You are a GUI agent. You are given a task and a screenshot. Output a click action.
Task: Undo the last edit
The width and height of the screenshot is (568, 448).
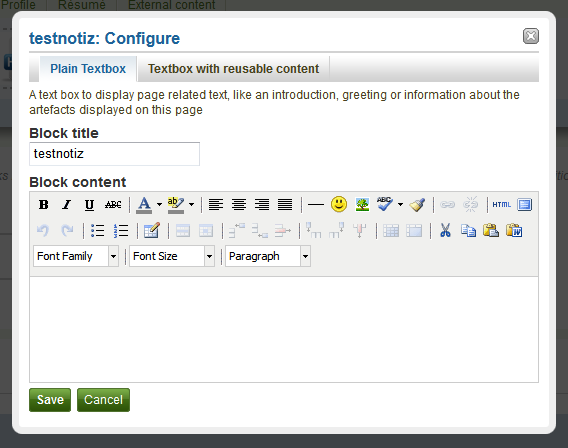click(43, 230)
